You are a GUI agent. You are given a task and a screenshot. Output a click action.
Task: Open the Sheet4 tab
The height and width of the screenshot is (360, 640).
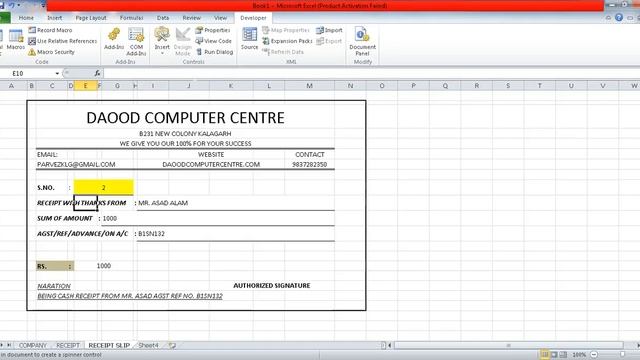pyautogui.click(x=148, y=345)
